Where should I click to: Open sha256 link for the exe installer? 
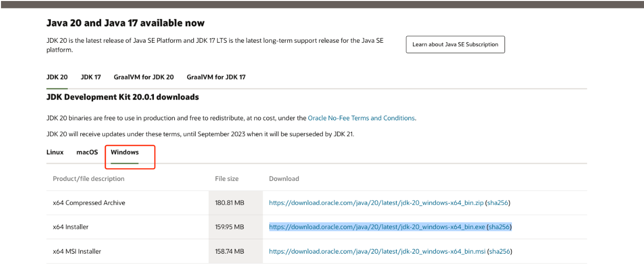pos(499,227)
